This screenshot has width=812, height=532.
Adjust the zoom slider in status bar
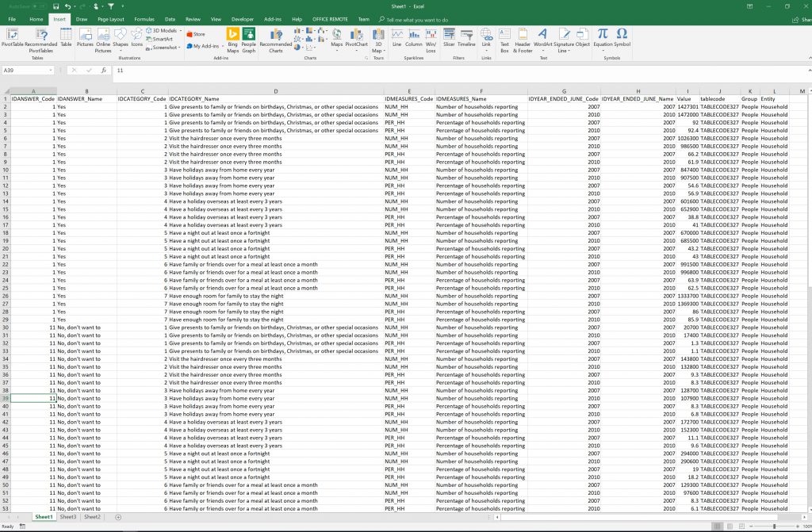[x=775, y=526]
